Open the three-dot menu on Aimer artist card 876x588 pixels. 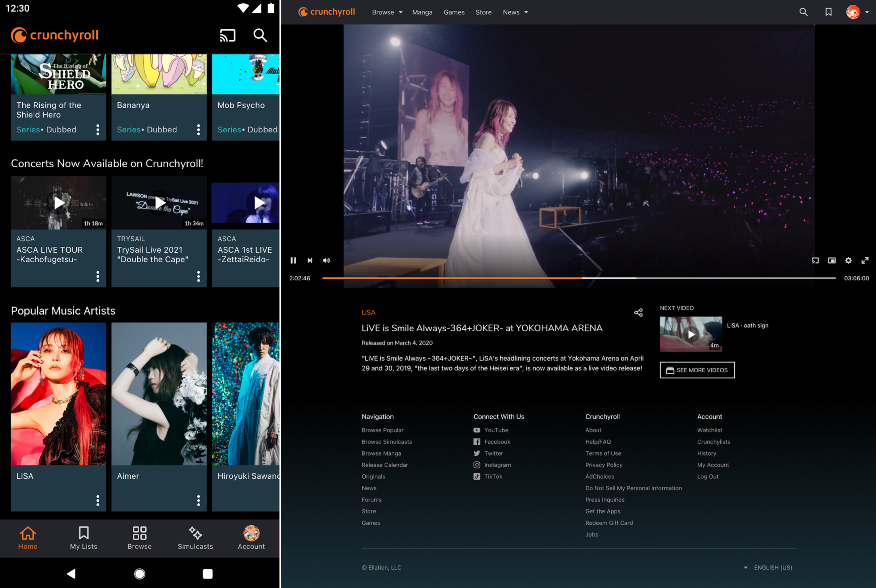(x=199, y=500)
